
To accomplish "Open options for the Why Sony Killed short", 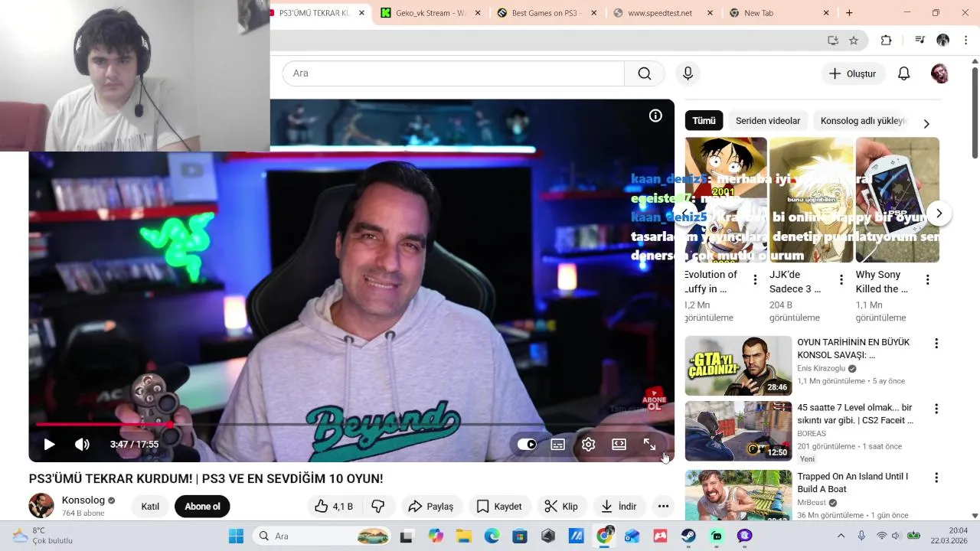I will [x=927, y=280].
